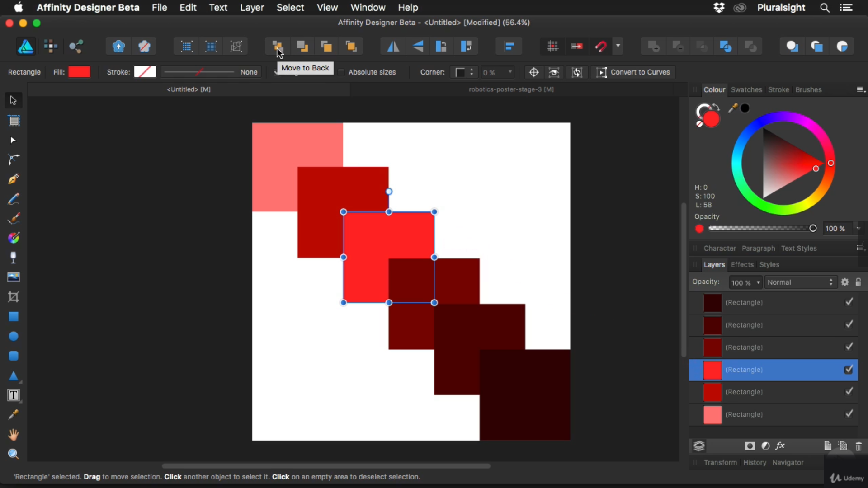Select the Rectangle shape tool
Screen dimensions: 868x488
(14, 317)
